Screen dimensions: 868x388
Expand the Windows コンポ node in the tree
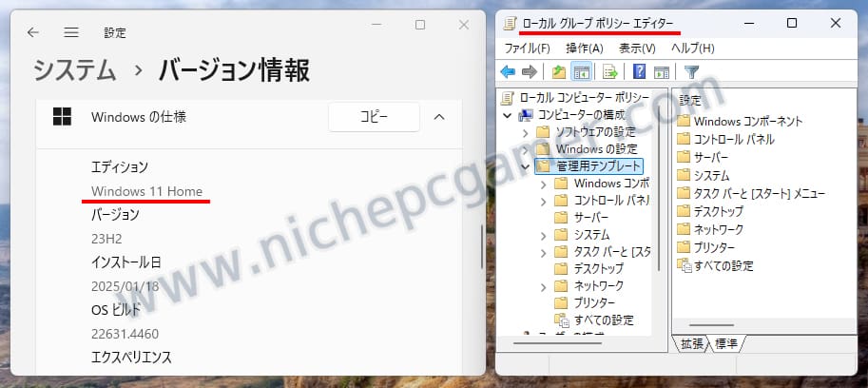pos(544,184)
